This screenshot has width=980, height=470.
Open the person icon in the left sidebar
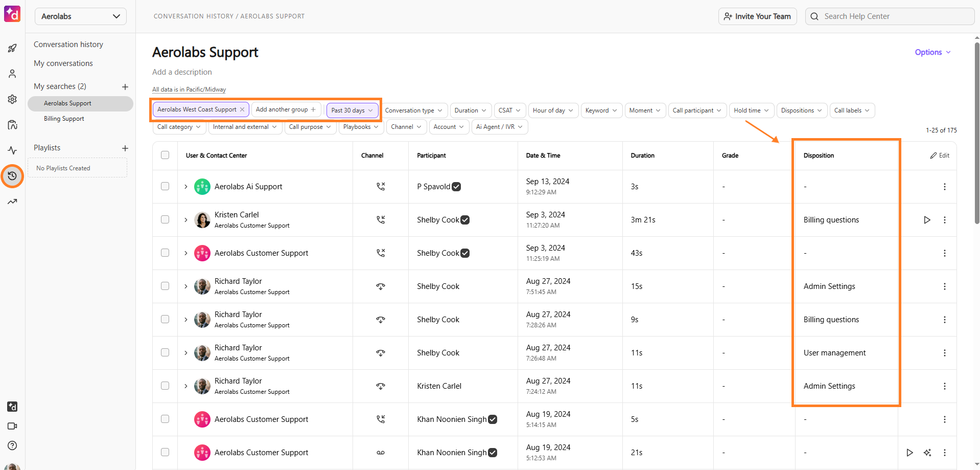tap(12, 74)
